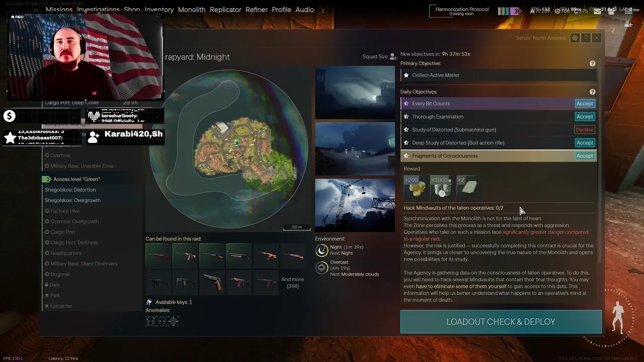644x362 pixels.
Task: Click the green extraction marker on map
Action: click(x=236, y=143)
